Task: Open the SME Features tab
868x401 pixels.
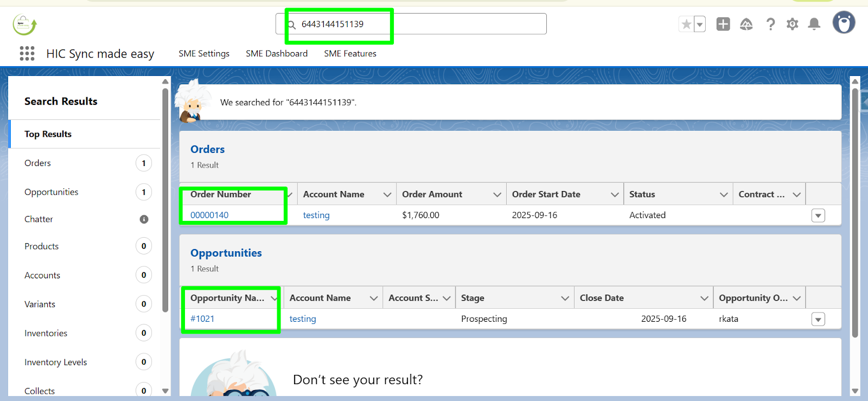Action: 350,54
